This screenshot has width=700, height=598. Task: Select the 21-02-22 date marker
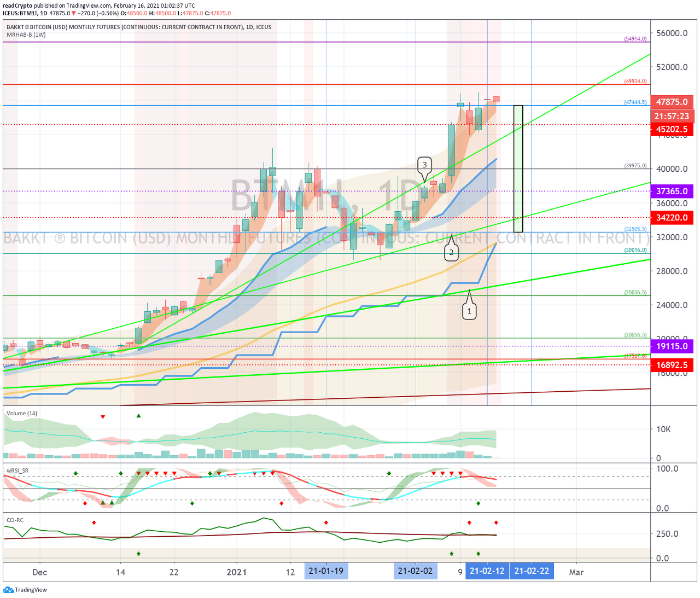tap(532, 571)
